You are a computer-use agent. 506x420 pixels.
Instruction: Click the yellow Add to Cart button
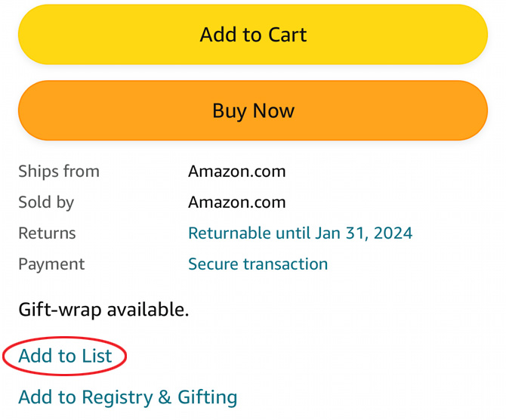click(x=253, y=35)
